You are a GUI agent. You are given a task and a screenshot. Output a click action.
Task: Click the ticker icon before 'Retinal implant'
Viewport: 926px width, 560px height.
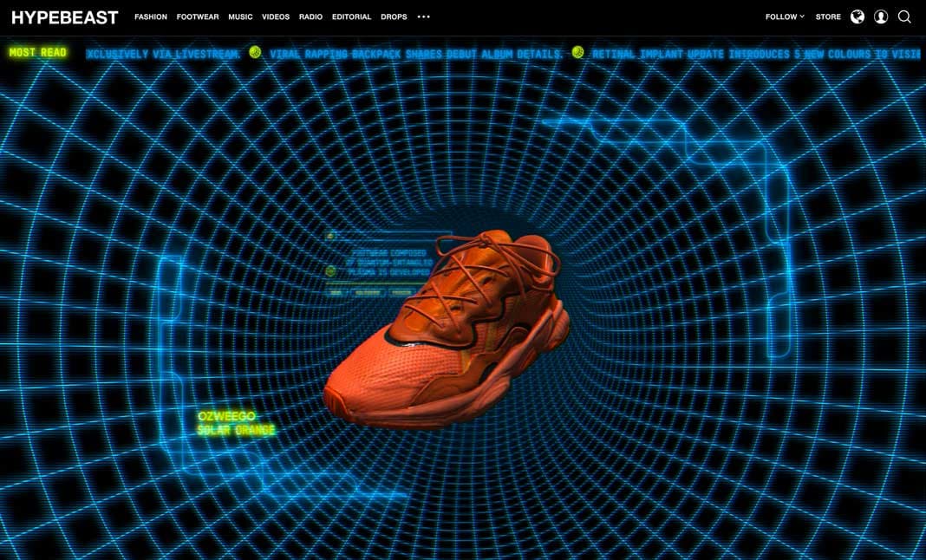578,53
